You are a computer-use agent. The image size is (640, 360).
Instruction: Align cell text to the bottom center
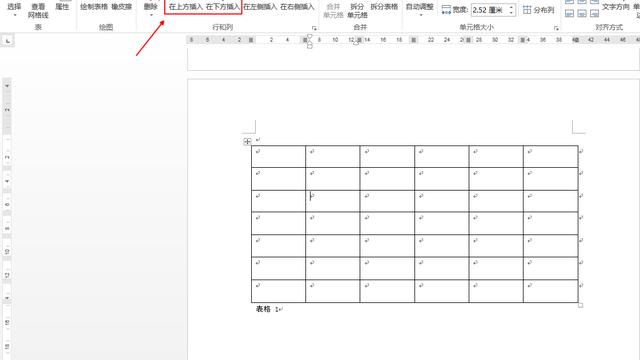(582, 13)
